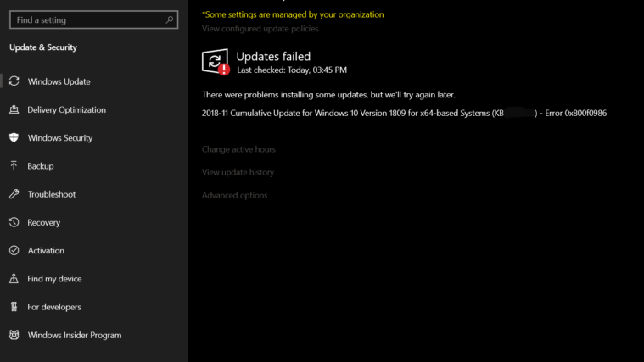Screen dimensions: 644x362
Task: Open the Windows Update section
Action: click(59, 81)
